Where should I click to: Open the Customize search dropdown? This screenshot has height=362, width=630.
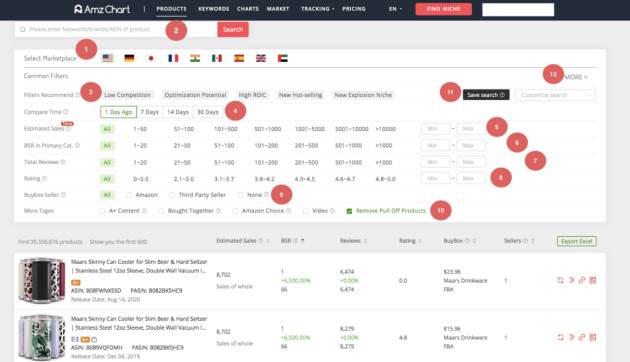coord(555,95)
